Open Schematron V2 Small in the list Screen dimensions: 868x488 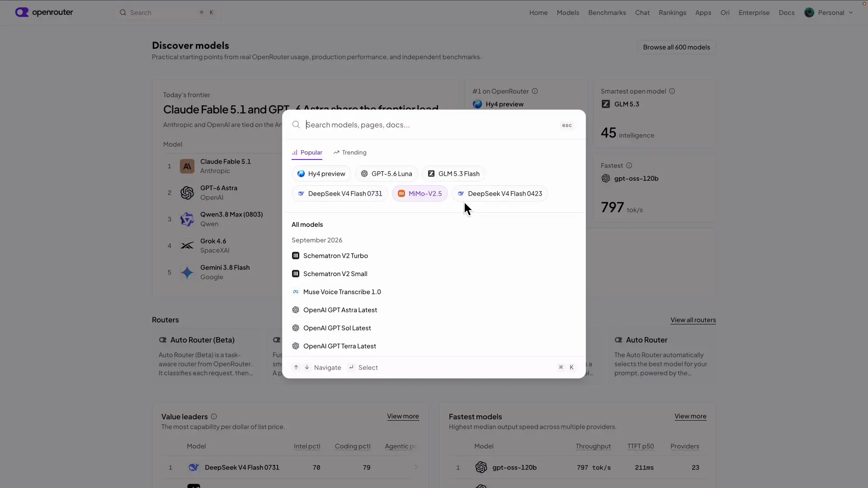(x=434, y=274)
